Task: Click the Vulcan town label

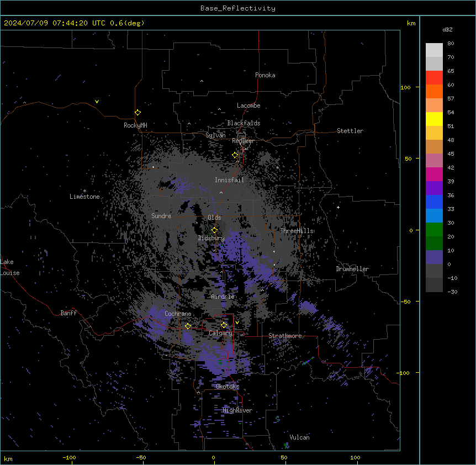Action: point(299,437)
